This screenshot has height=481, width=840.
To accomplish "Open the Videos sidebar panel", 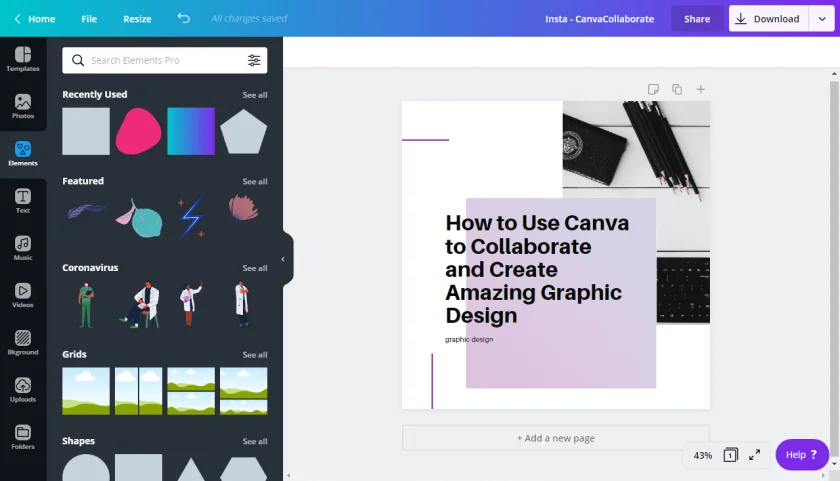I will click(23, 295).
